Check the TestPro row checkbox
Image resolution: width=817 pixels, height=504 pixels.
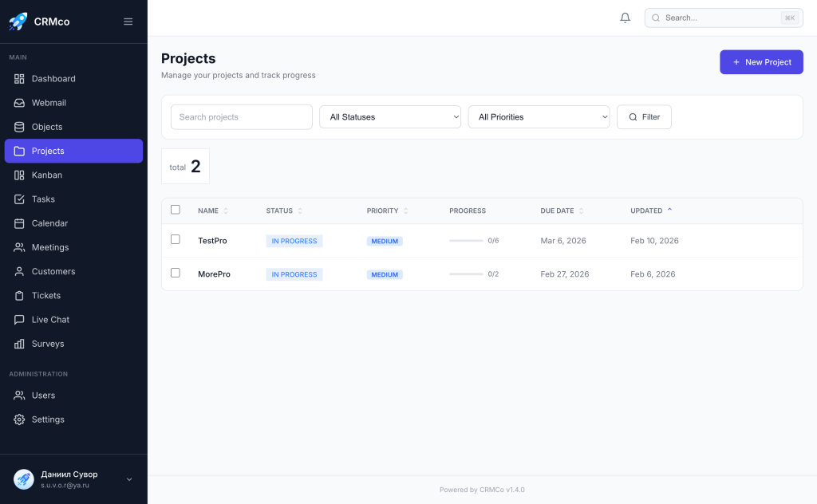click(x=176, y=239)
